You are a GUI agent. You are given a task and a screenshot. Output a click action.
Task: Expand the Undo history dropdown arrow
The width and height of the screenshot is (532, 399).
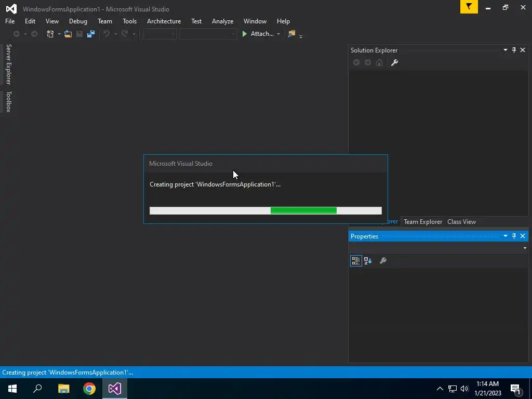[115, 34]
